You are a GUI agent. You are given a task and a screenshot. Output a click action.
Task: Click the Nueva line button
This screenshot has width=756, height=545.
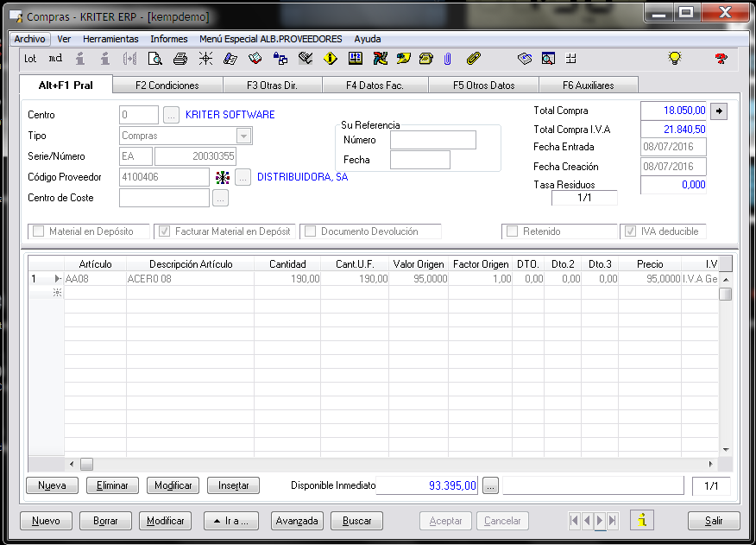52,485
